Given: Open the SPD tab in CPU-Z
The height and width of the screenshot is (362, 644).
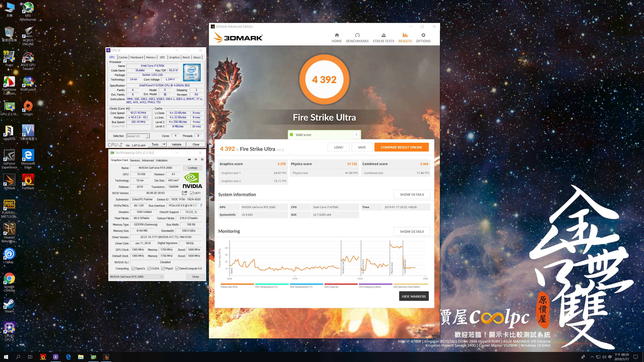Looking at the screenshot, I should [162, 57].
